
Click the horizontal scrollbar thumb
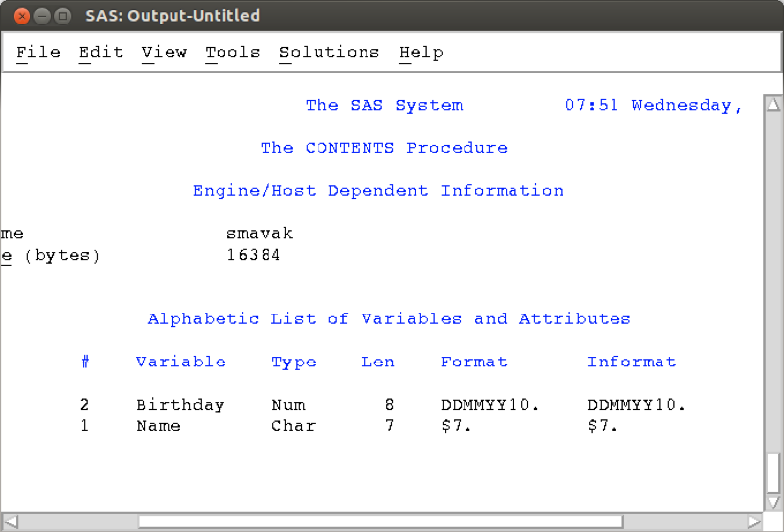(x=381, y=522)
